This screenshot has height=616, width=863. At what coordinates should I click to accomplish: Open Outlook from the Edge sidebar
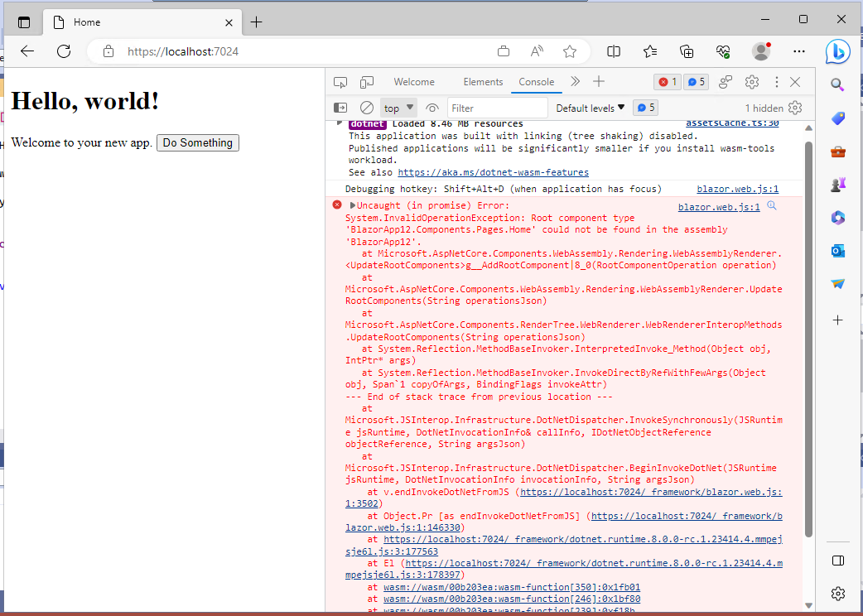(837, 250)
